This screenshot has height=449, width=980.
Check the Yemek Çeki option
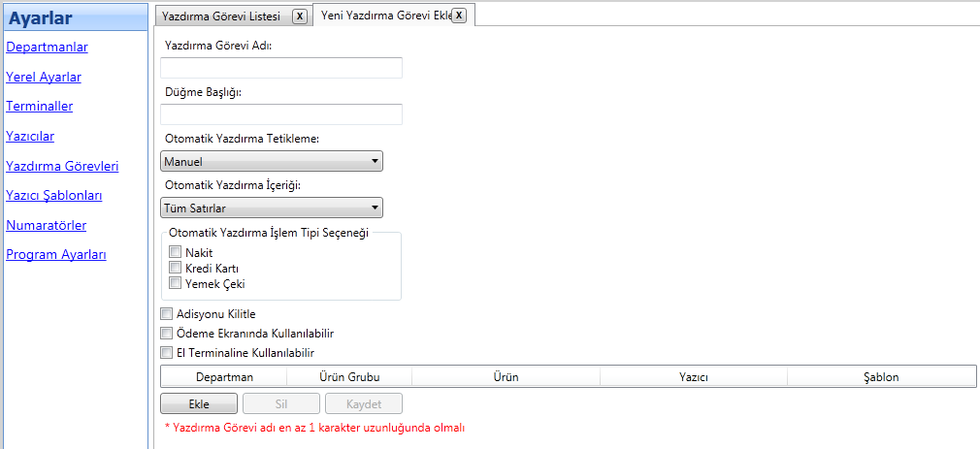pos(176,283)
